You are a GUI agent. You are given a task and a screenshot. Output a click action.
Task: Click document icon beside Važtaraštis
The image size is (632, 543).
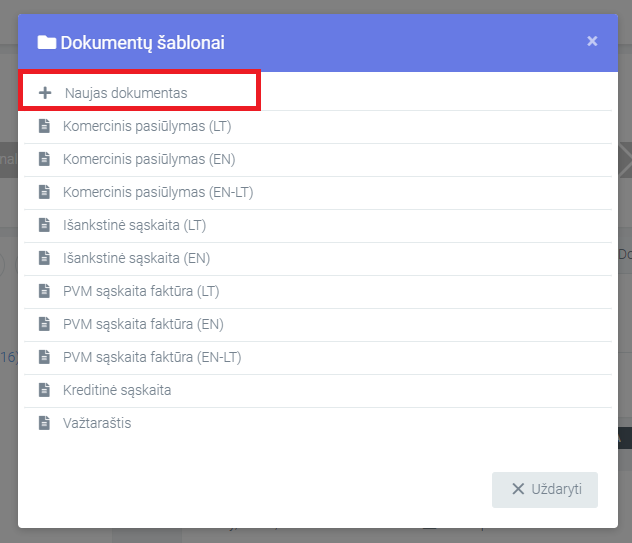coord(44,423)
